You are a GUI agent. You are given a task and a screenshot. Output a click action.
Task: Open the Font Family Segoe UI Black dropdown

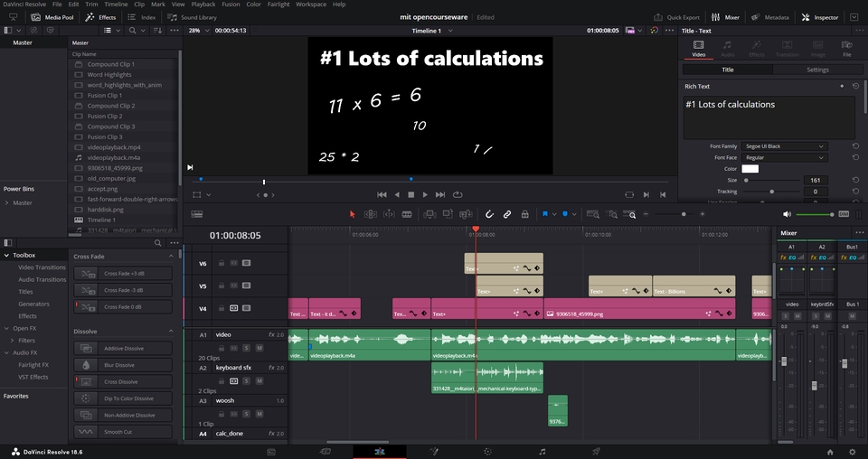tap(784, 146)
